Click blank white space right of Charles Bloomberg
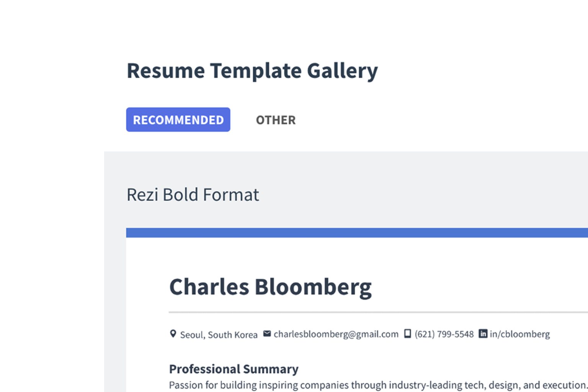This screenshot has width=588, height=392. pyautogui.click(x=479, y=287)
